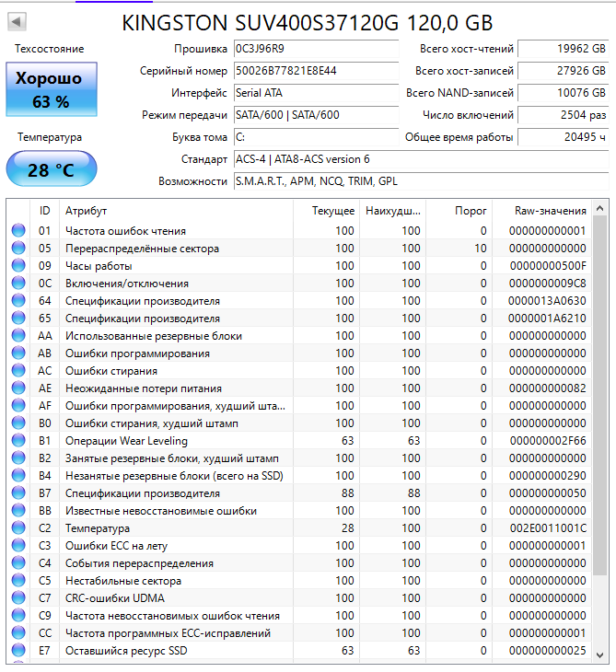Screen dimensions: 616x672
Task: Open the health status button showing 63 %
Action: (52, 89)
